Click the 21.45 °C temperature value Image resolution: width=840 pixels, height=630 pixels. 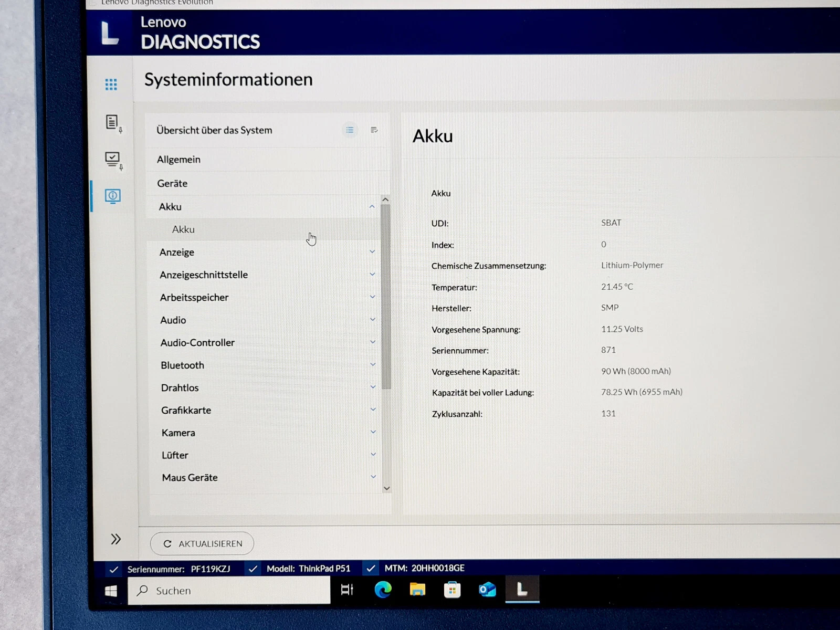click(x=617, y=287)
